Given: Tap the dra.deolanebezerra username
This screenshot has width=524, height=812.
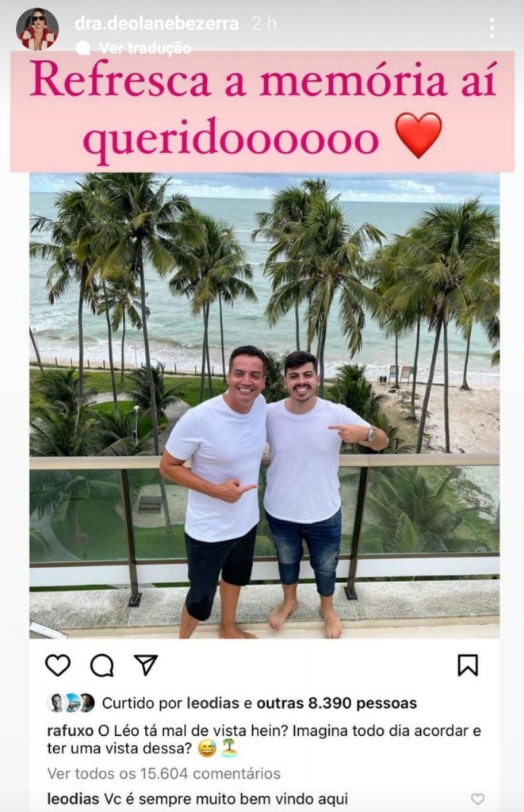Looking at the screenshot, I should pos(157,23).
